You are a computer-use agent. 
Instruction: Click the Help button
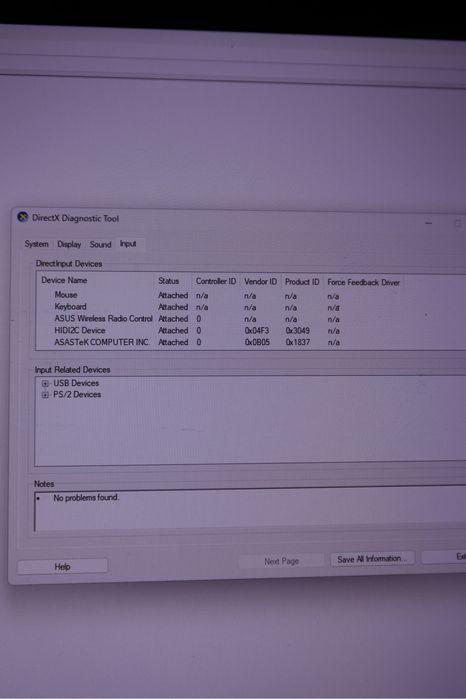(x=62, y=566)
